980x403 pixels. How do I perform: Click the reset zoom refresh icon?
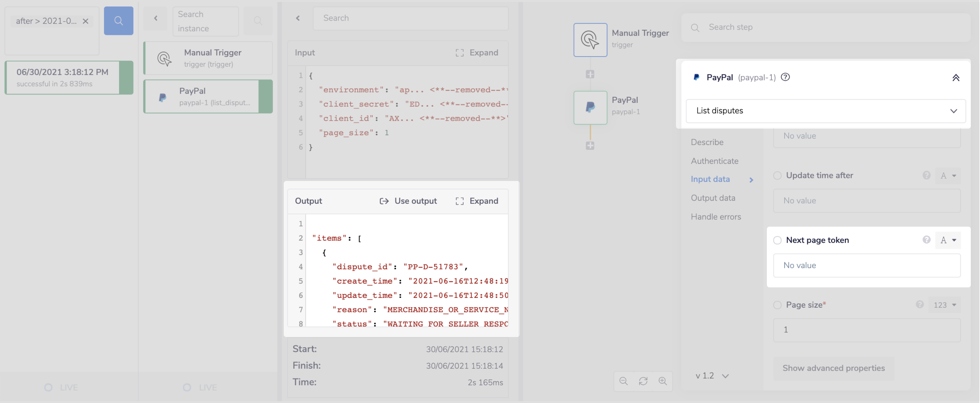643,381
